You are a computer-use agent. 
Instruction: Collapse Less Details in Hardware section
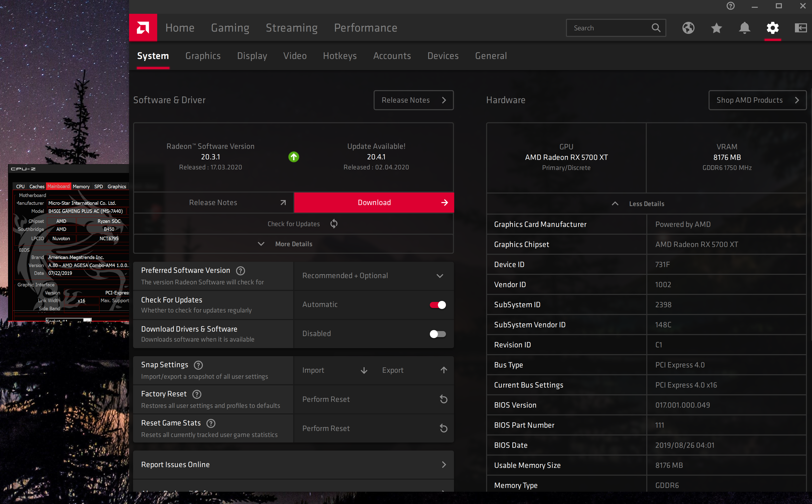pos(646,204)
